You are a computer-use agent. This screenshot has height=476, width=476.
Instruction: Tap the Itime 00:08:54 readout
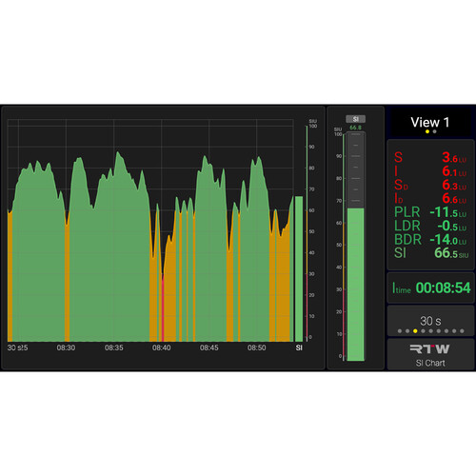430,288
